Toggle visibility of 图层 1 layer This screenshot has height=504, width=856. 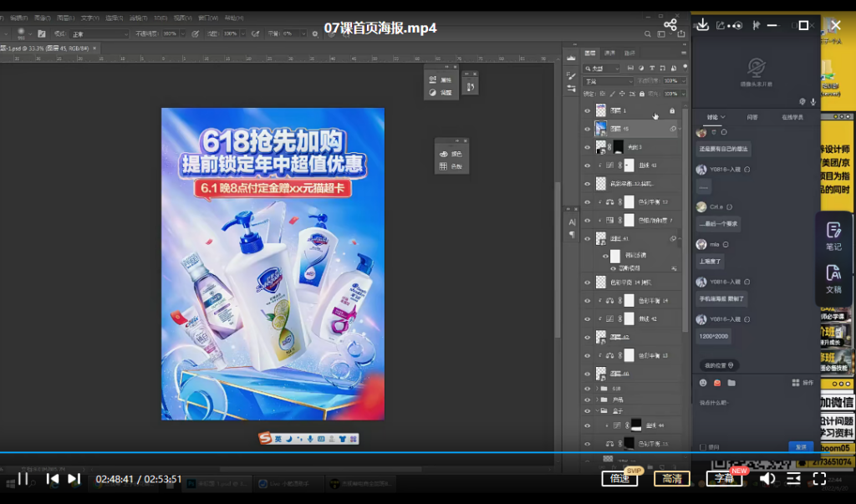tap(588, 111)
